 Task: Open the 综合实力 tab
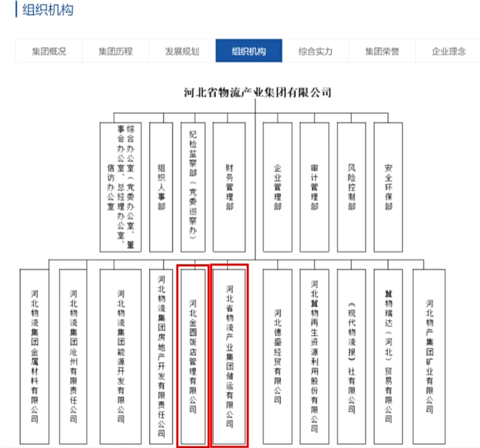point(315,51)
